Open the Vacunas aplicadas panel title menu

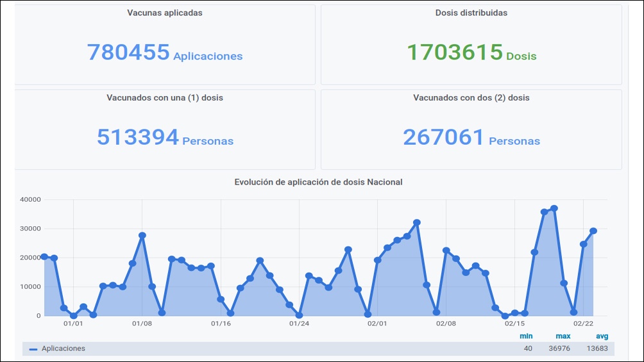165,13
